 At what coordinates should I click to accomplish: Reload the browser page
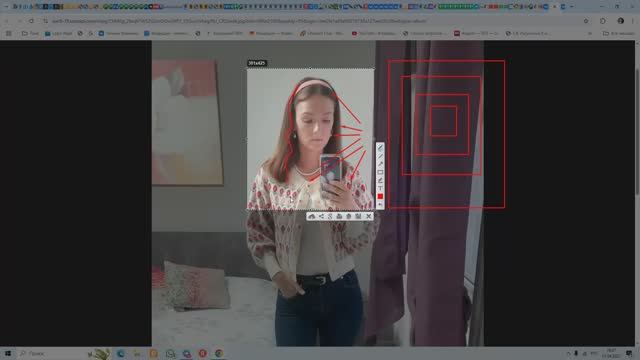click(31, 21)
